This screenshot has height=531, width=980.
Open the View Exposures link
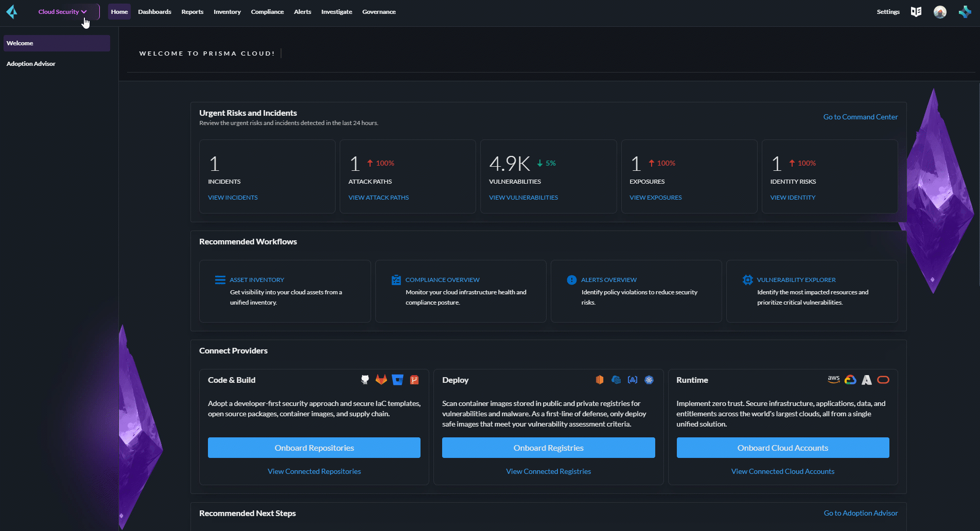coord(655,198)
